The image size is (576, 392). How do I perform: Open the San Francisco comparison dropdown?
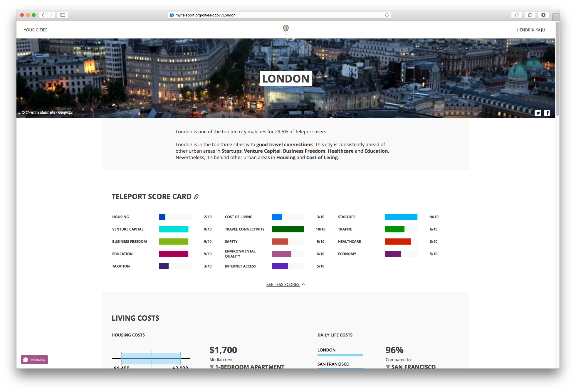pos(411,367)
